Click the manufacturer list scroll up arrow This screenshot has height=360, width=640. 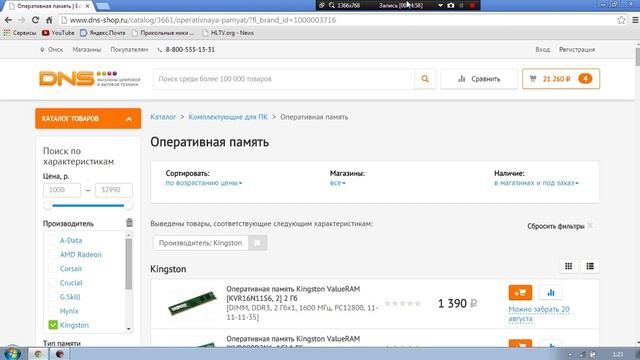(x=129, y=235)
